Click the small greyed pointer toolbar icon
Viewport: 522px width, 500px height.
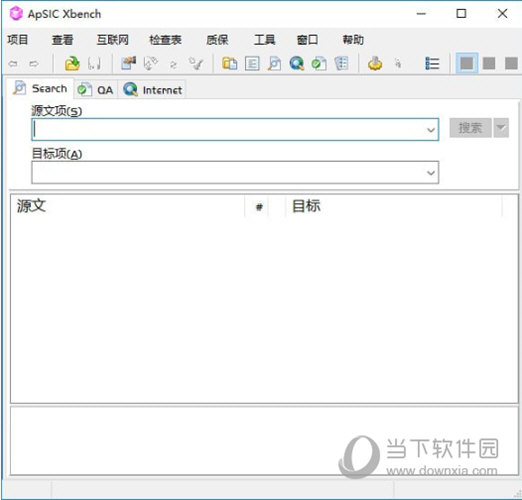point(398,63)
